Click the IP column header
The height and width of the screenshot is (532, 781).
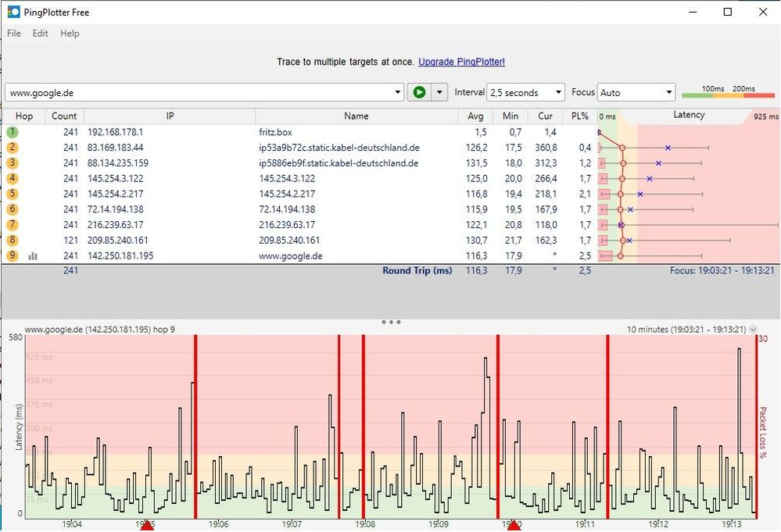tap(170, 116)
